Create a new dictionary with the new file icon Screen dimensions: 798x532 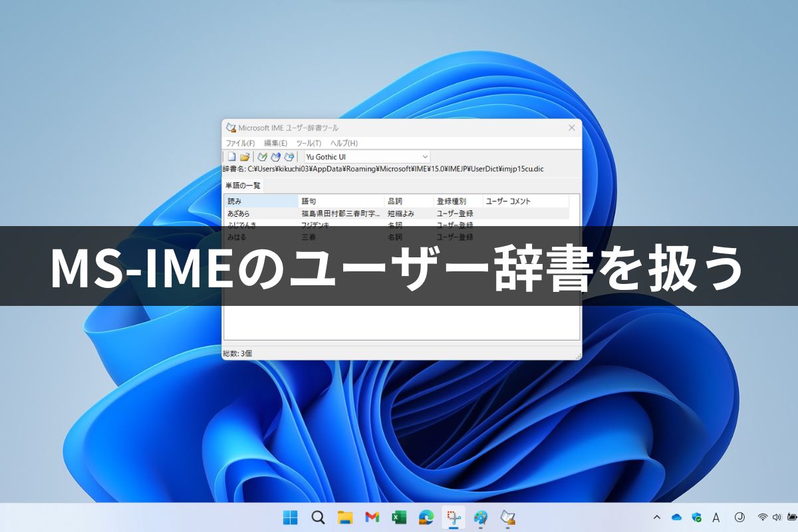(x=232, y=157)
